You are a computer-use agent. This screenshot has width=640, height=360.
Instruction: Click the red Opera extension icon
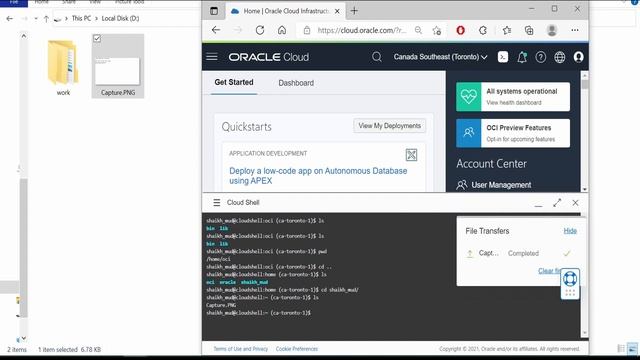coord(460,30)
